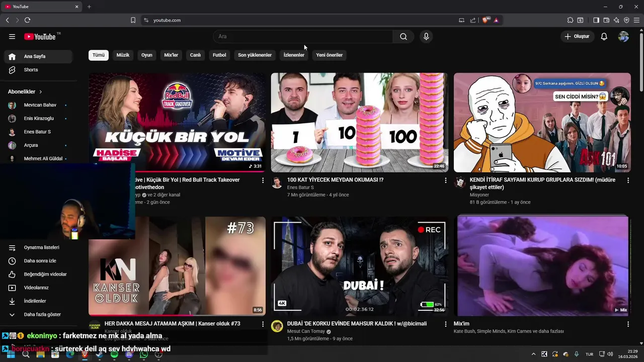Expand the Abonelikler section
The width and height of the screenshot is (644, 362).
point(25,92)
